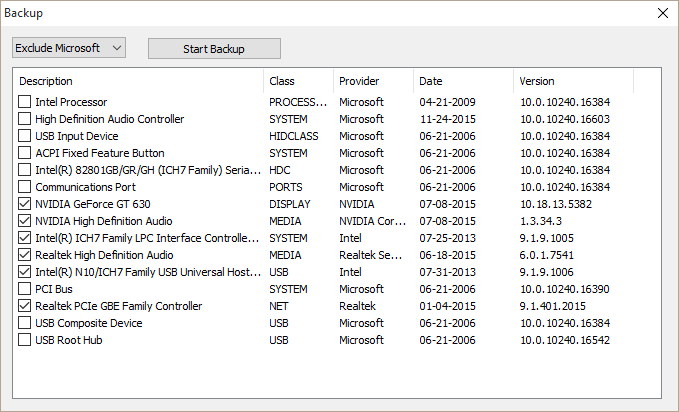The image size is (679, 412).
Task: Check the USB Input Device checkbox
Action: pos(25,136)
